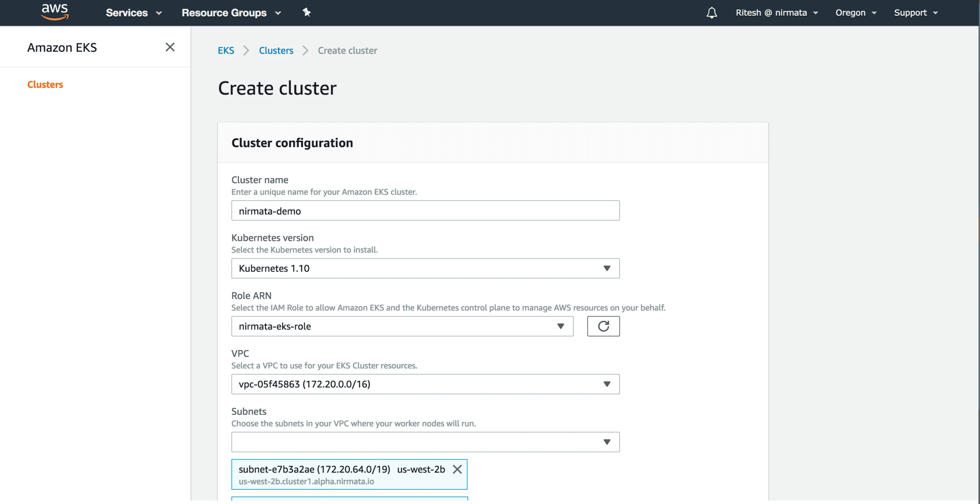This screenshot has width=980, height=504.
Task: Click the pin shortcut icon in the navbar
Action: click(x=306, y=12)
